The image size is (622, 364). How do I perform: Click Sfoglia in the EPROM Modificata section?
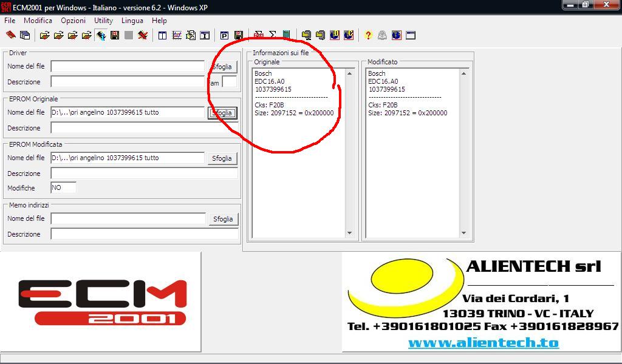point(222,158)
